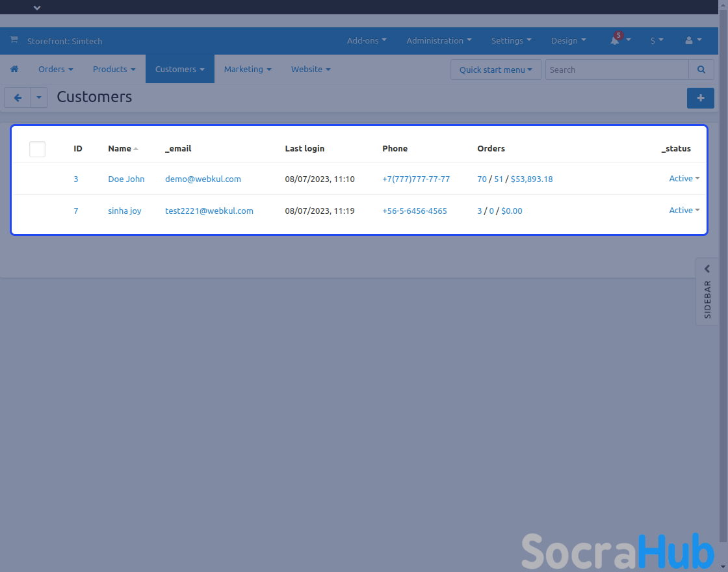Open the Products menu

[x=114, y=69]
